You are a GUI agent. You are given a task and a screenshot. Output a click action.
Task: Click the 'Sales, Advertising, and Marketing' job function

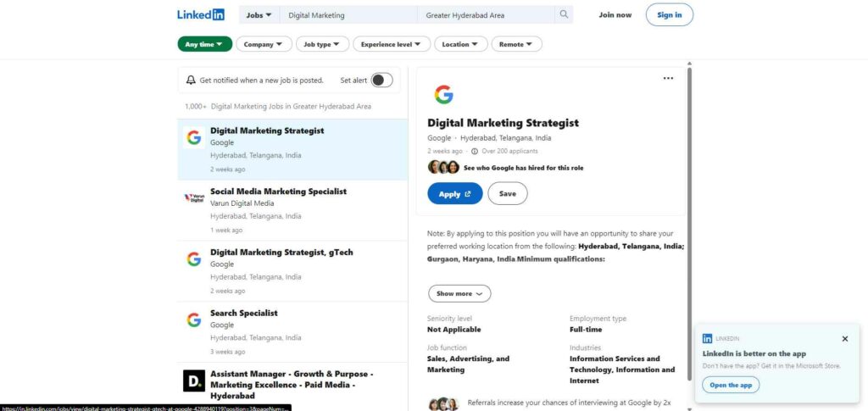(468, 364)
